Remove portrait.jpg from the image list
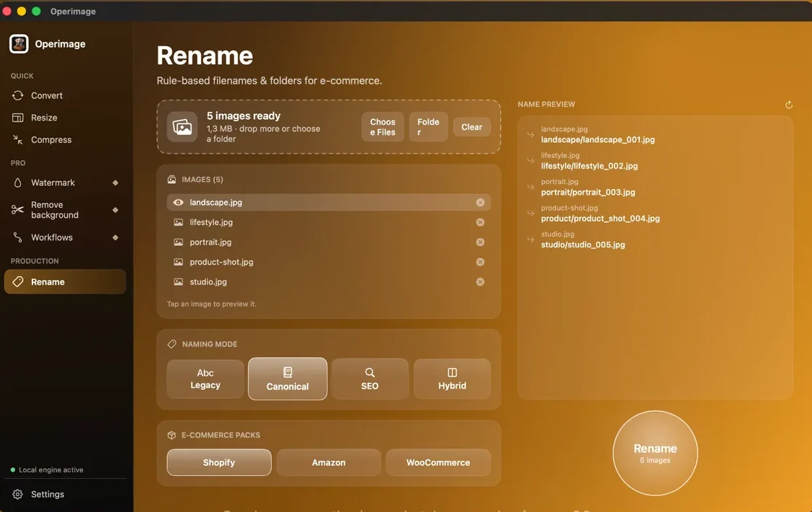 coord(480,242)
